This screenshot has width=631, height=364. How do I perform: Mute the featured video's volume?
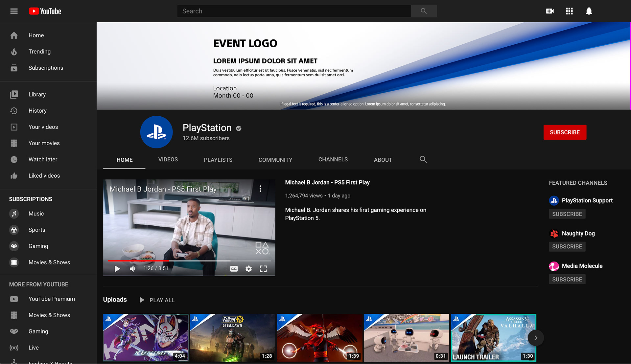[x=132, y=269]
